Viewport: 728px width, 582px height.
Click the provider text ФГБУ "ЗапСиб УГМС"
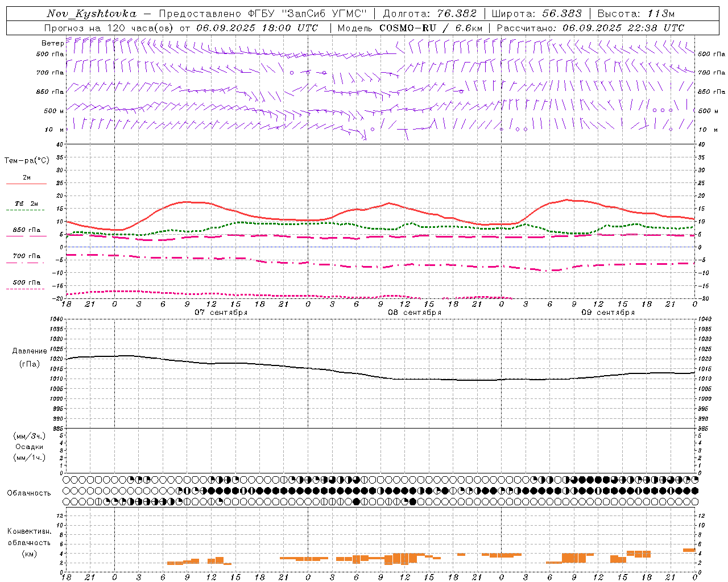pos(308,14)
